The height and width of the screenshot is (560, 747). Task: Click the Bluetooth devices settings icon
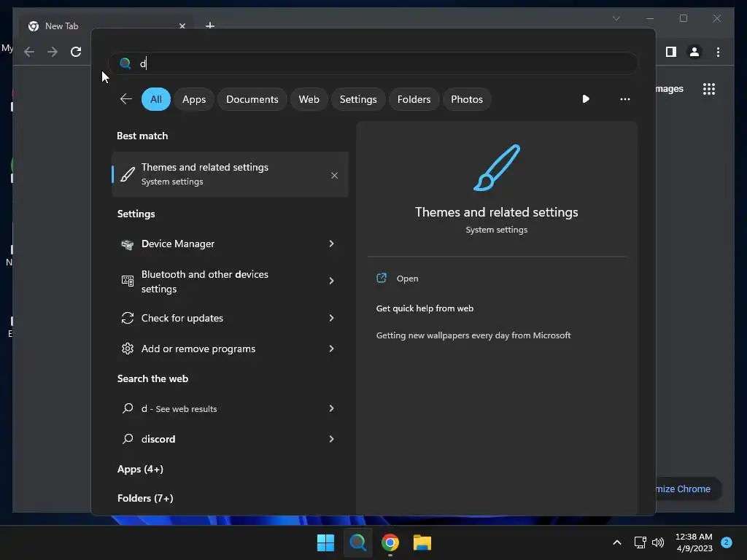[x=128, y=281]
